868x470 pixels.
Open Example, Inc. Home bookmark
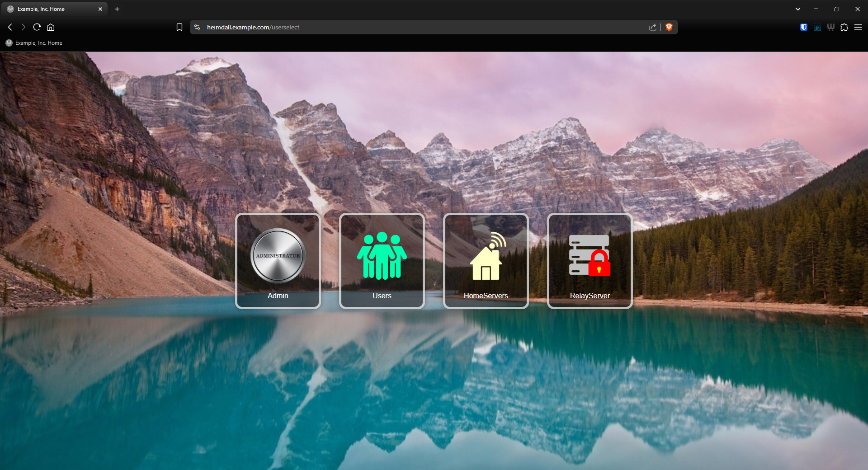pyautogui.click(x=34, y=43)
